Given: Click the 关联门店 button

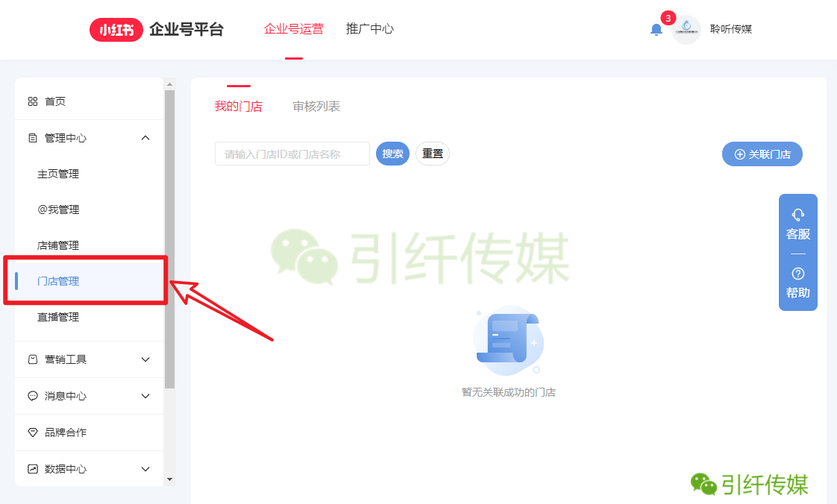Looking at the screenshot, I should pos(762,154).
